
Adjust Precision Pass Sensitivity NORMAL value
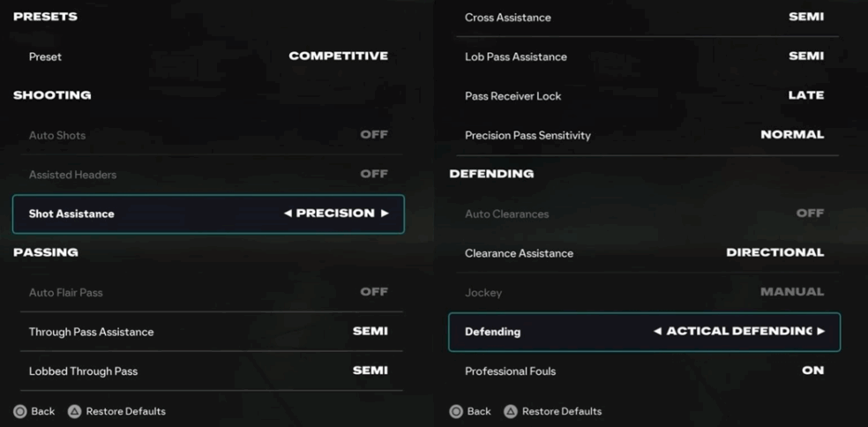tap(792, 135)
